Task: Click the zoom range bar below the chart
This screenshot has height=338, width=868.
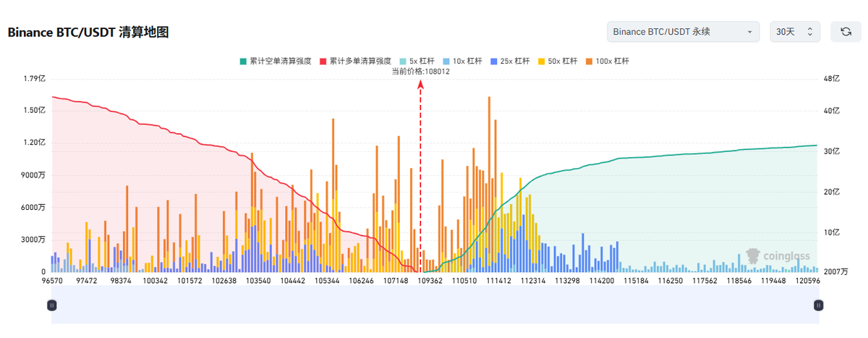Action: pyautogui.click(x=435, y=304)
